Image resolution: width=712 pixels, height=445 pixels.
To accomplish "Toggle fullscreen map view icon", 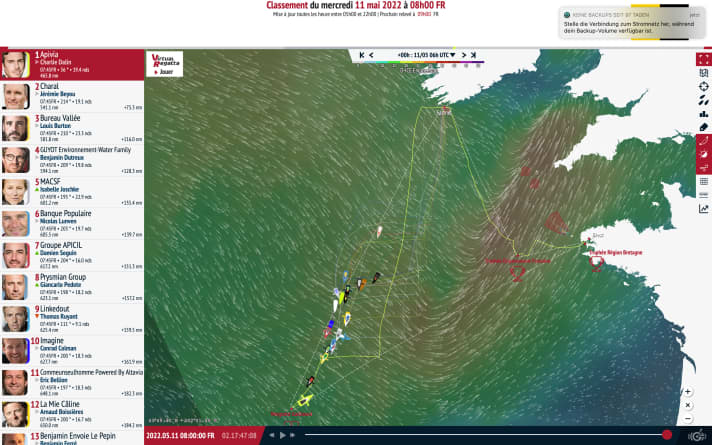I will tap(703, 59).
